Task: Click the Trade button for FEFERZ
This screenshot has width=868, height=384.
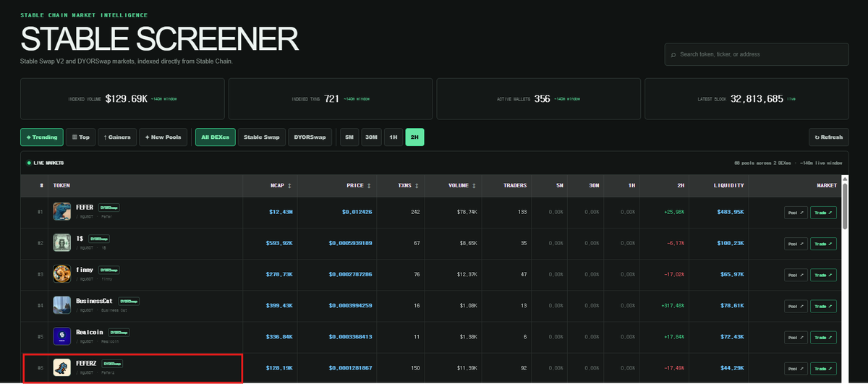Action: click(x=823, y=368)
